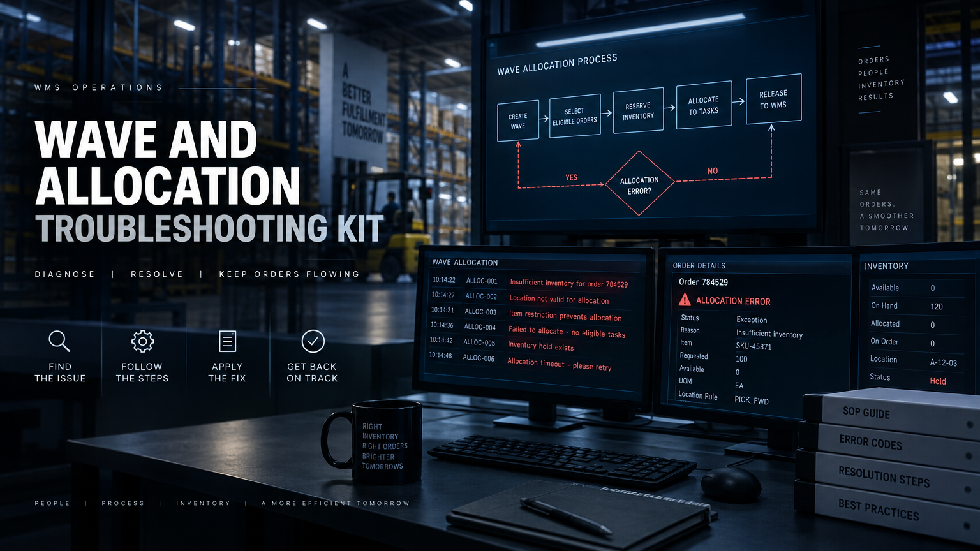The image size is (980, 551).
Task: Click the On Hand 120 value
Action: [x=937, y=306]
